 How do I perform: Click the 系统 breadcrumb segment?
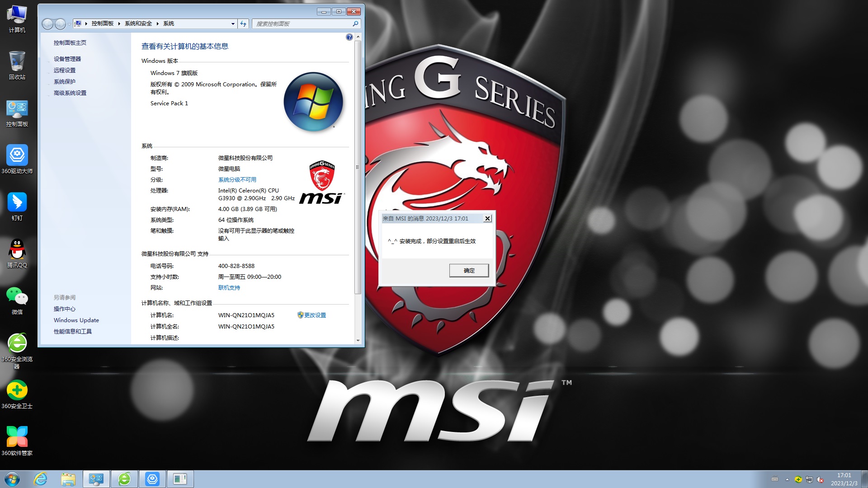point(169,23)
